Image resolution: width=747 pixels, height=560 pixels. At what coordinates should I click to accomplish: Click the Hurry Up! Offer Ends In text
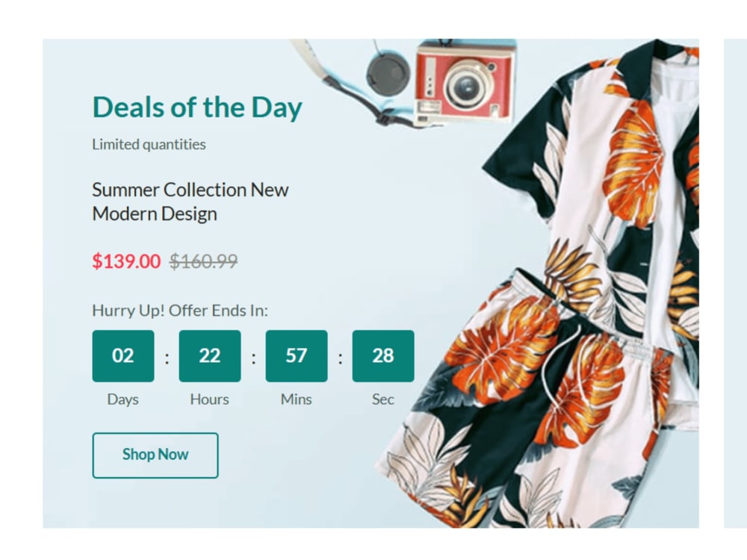pos(180,311)
